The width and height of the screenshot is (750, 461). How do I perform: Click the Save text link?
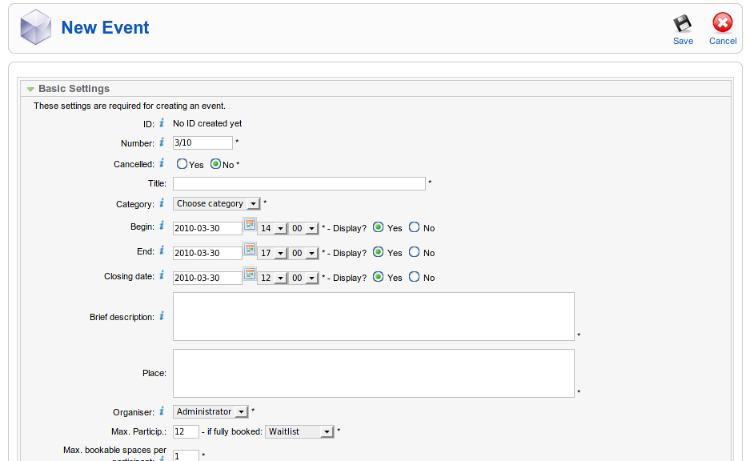[x=683, y=41]
